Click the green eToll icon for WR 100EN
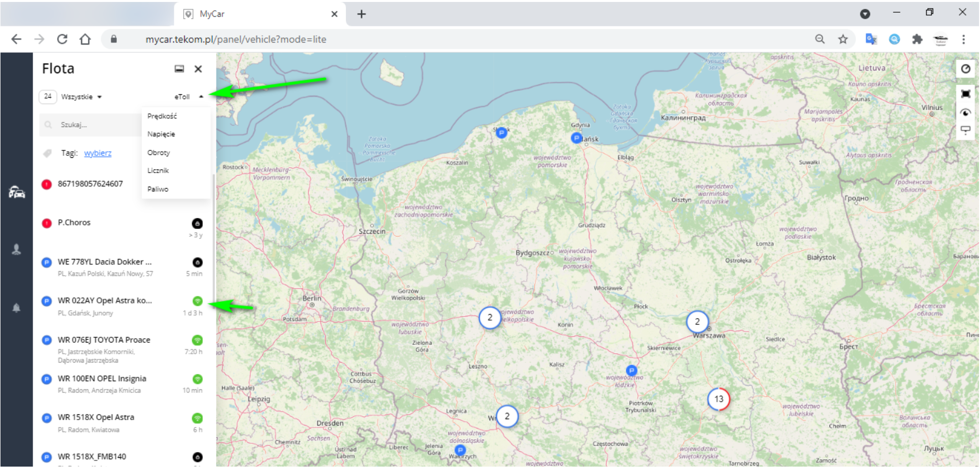980x471 pixels. (197, 379)
